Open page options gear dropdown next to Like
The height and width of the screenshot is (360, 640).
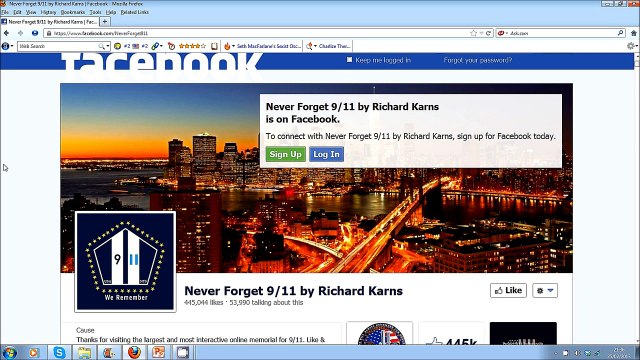(545, 291)
